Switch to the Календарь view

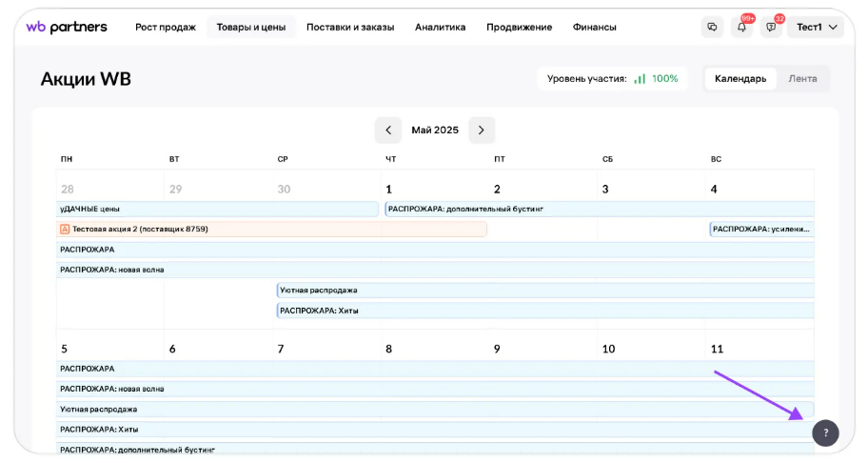point(740,79)
